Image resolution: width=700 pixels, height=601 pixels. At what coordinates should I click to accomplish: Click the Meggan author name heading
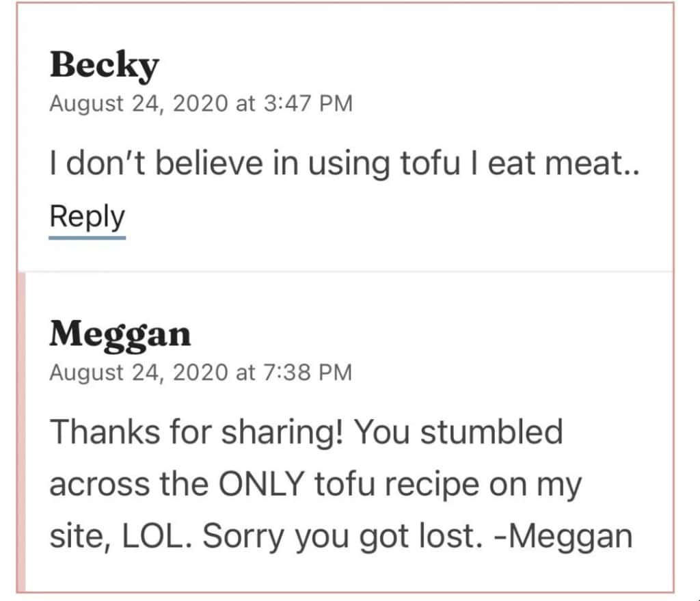point(120,334)
